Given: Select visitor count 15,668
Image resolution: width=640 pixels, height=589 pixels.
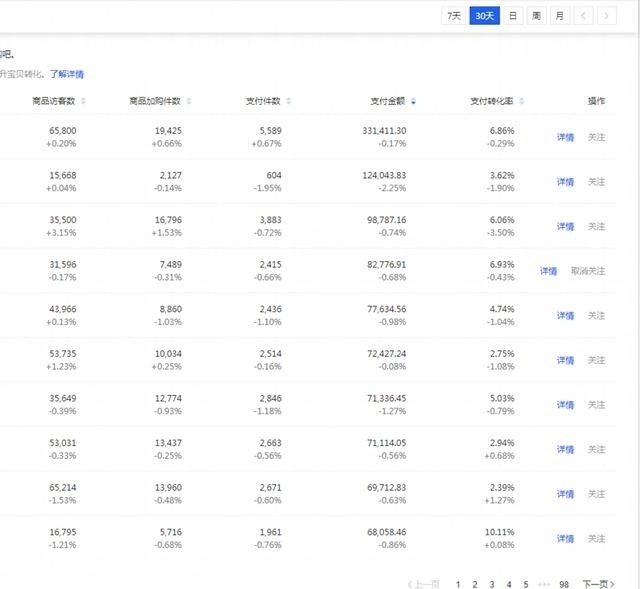Looking at the screenshot, I should click(63, 176).
